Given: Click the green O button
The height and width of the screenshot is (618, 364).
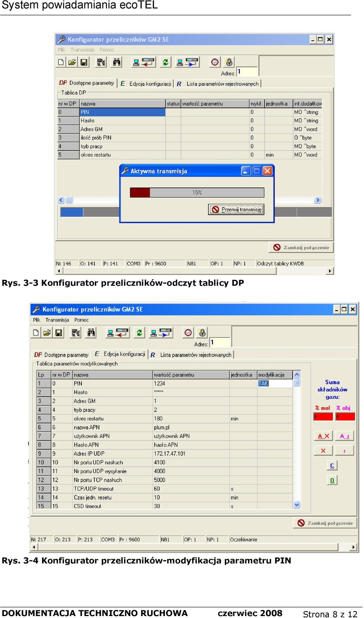Looking at the screenshot, I should (332, 480).
